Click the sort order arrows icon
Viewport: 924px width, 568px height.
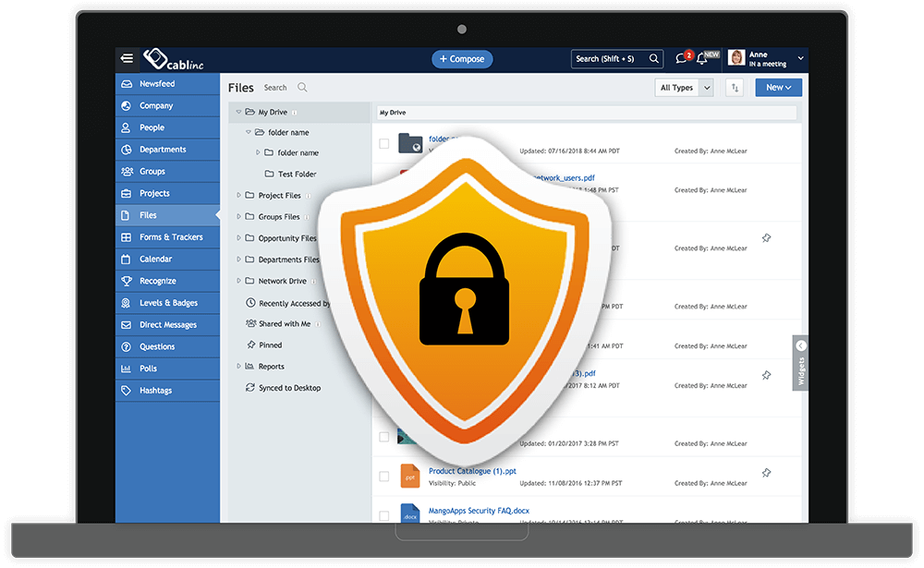pos(735,88)
